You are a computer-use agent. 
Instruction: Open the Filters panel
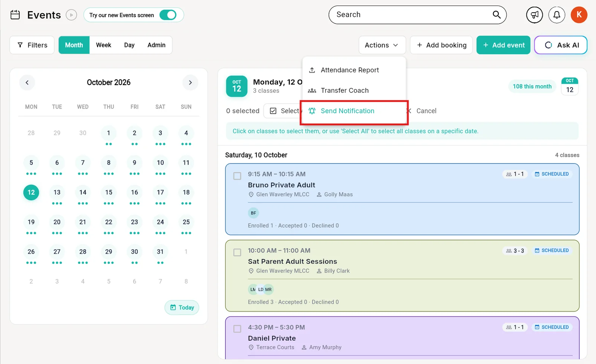click(32, 45)
